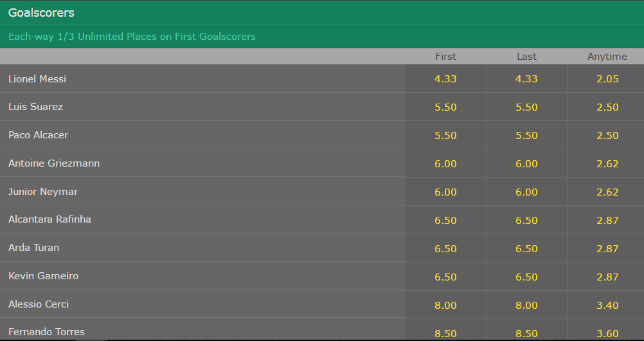Screen dimensions: 644x341
Task: Choose Antoine Griezmann anytime odds 2.62
Action: coord(607,163)
